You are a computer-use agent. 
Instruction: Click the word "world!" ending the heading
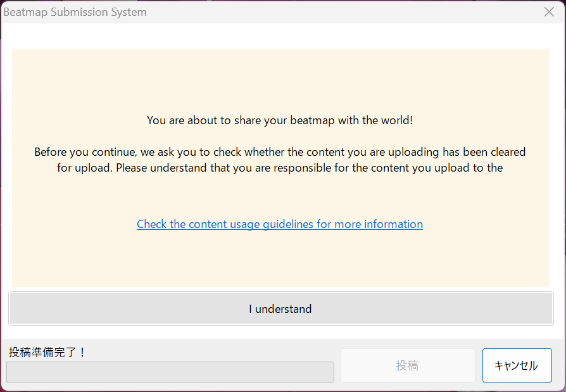point(396,120)
